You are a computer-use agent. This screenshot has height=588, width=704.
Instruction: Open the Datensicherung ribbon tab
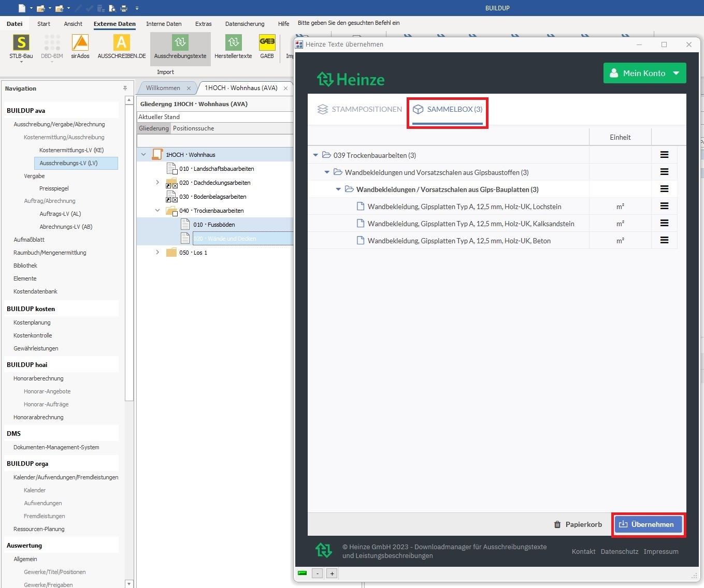click(x=245, y=24)
